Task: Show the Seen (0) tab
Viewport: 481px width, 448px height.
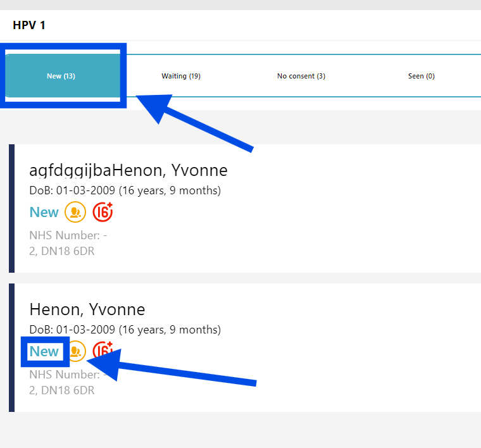Action: 422,76
